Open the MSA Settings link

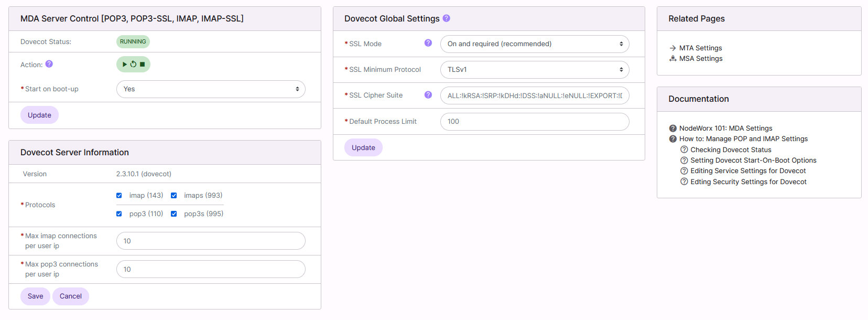(701, 59)
